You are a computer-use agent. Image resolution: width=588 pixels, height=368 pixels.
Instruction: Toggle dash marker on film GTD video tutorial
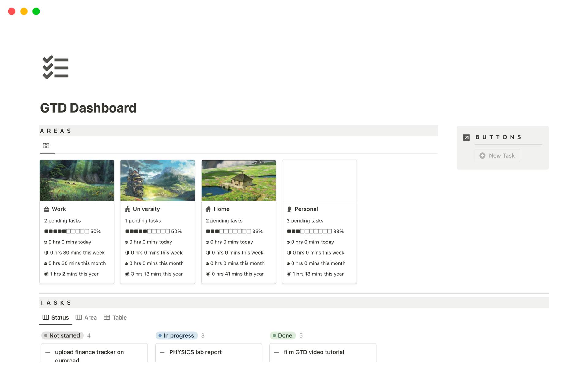[x=277, y=353]
